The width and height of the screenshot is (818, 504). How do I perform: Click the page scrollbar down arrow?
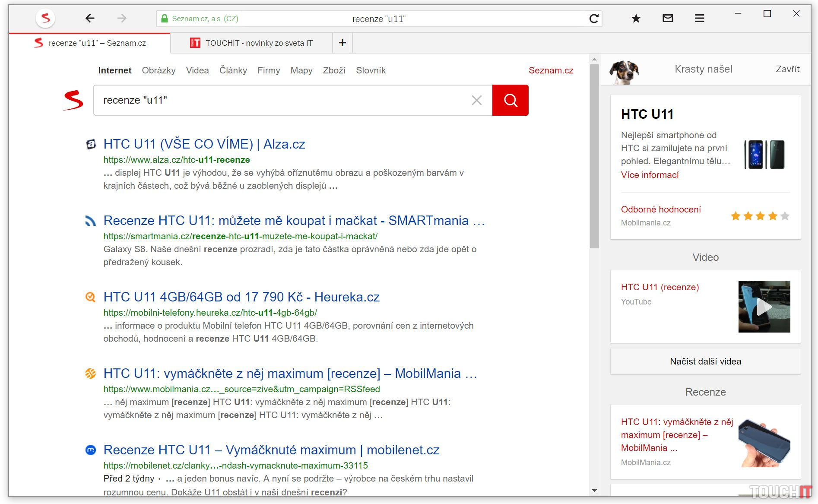(x=594, y=491)
